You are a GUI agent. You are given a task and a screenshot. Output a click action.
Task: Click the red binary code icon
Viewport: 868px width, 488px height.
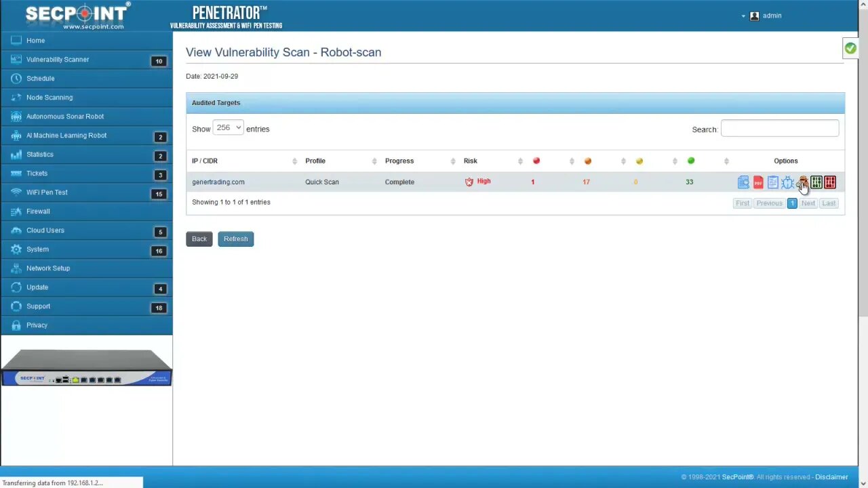(830, 182)
